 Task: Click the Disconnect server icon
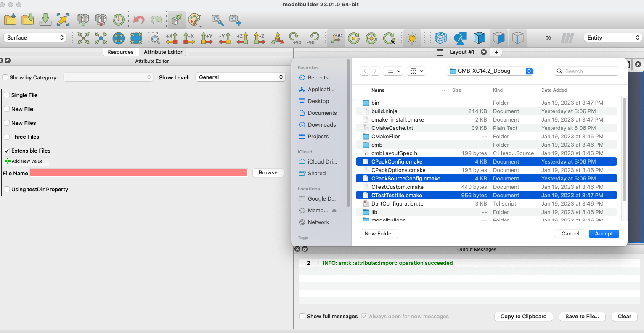tap(101, 19)
